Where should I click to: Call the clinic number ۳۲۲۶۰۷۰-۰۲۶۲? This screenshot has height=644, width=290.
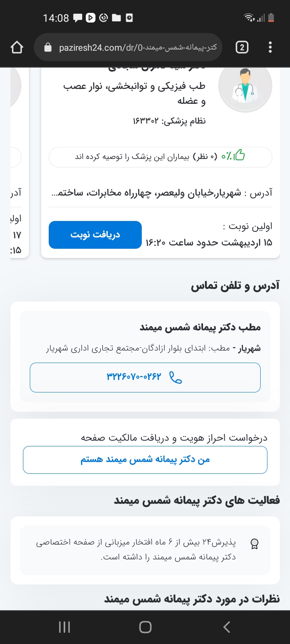(x=134, y=377)
